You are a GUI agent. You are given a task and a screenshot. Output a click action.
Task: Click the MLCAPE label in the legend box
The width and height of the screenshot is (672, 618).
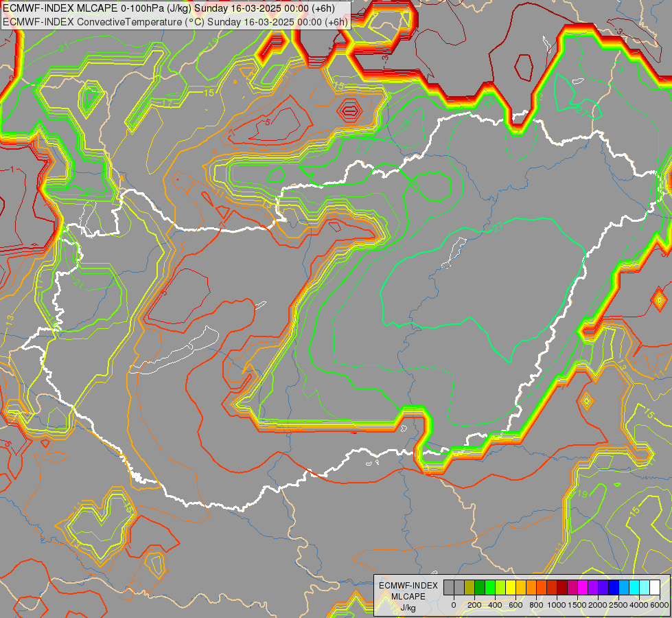(408, 597)
